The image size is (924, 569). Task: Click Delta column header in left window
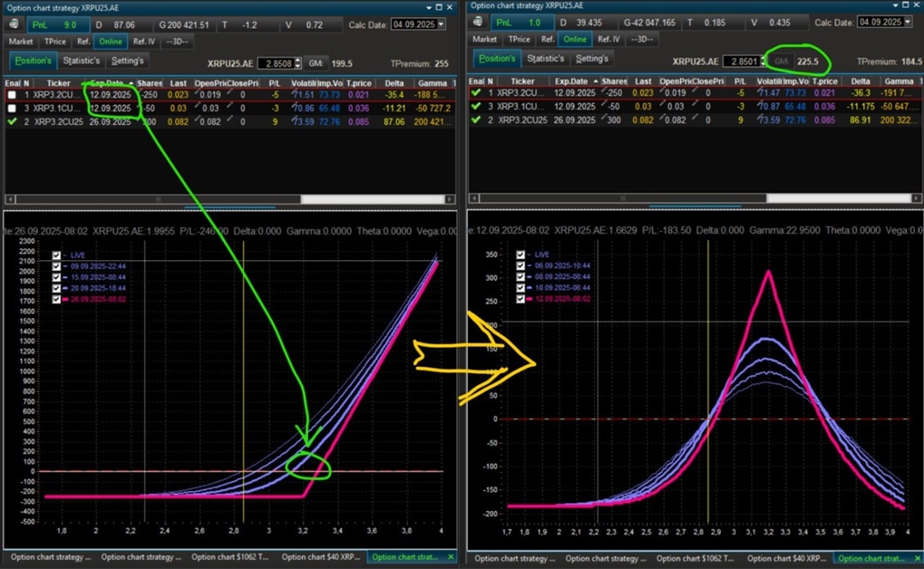coord(394,83)
